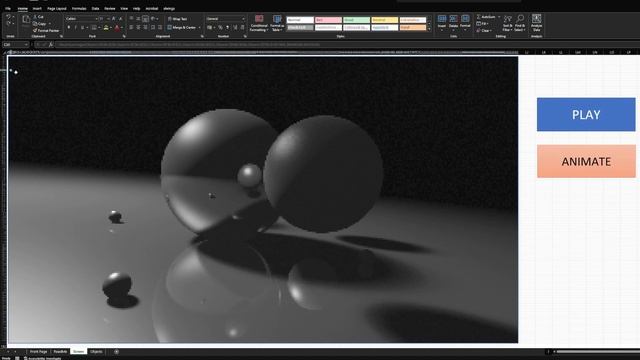Click Decrease Decimal icon

coord(242,27)
